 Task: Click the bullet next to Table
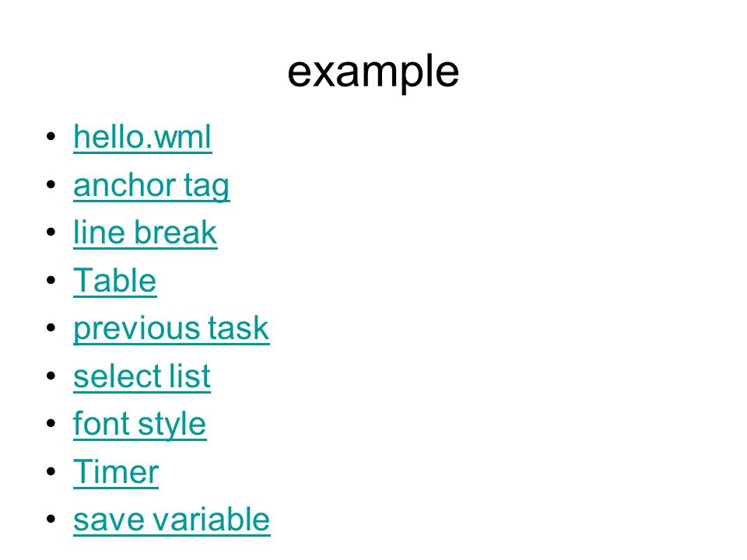coord(51,280)
